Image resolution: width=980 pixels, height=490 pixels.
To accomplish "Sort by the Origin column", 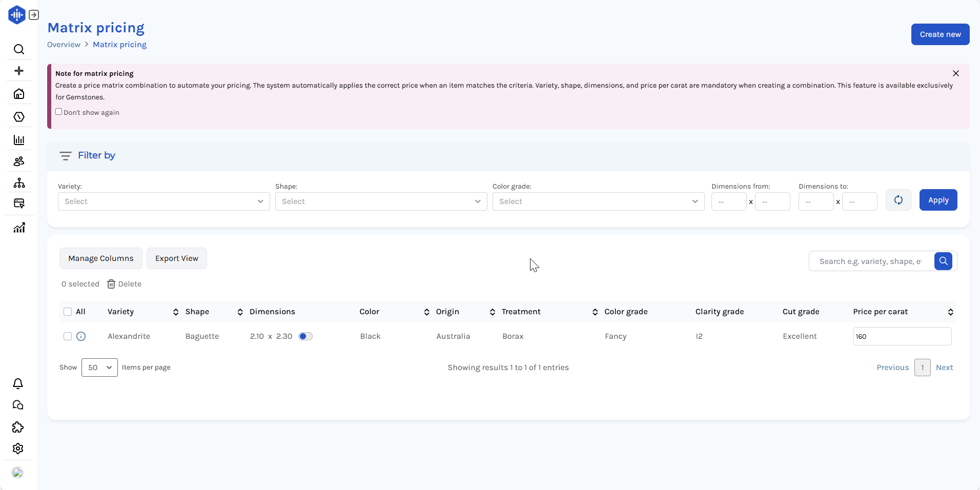I will pos(492,312).
